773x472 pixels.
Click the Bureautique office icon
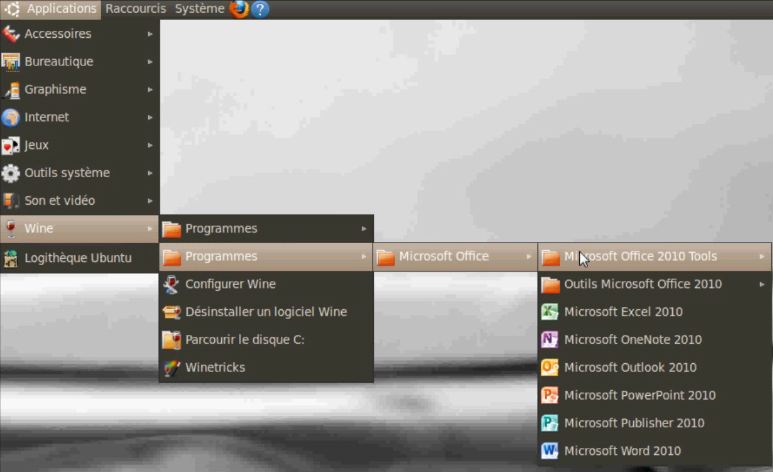[10, 62]
